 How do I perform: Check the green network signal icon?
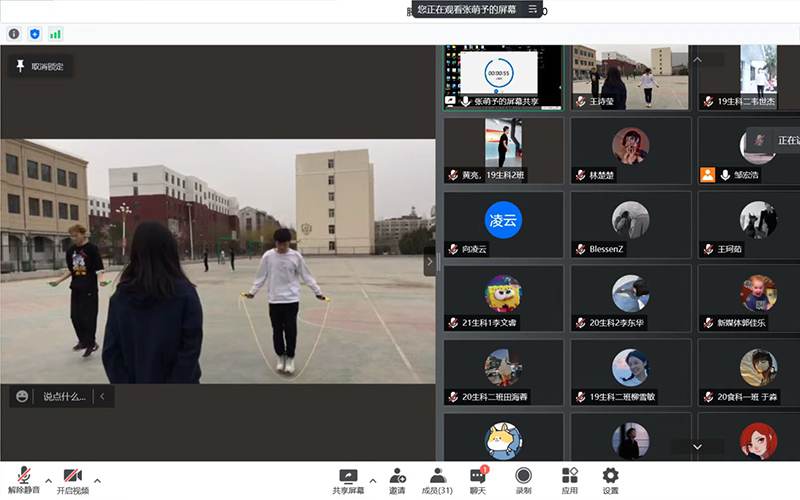coord(55,34)
